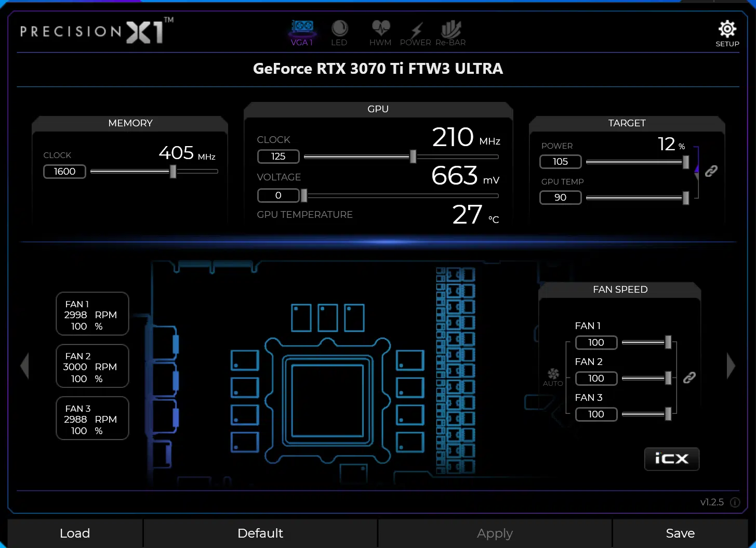Screen dimensions: 756x548
Task: Enable AUTO fan mode
Action: [x=553, y=377]
